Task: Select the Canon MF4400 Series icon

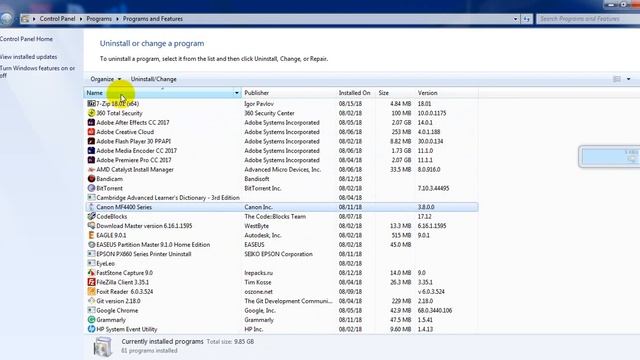Action: click(91, 207)
